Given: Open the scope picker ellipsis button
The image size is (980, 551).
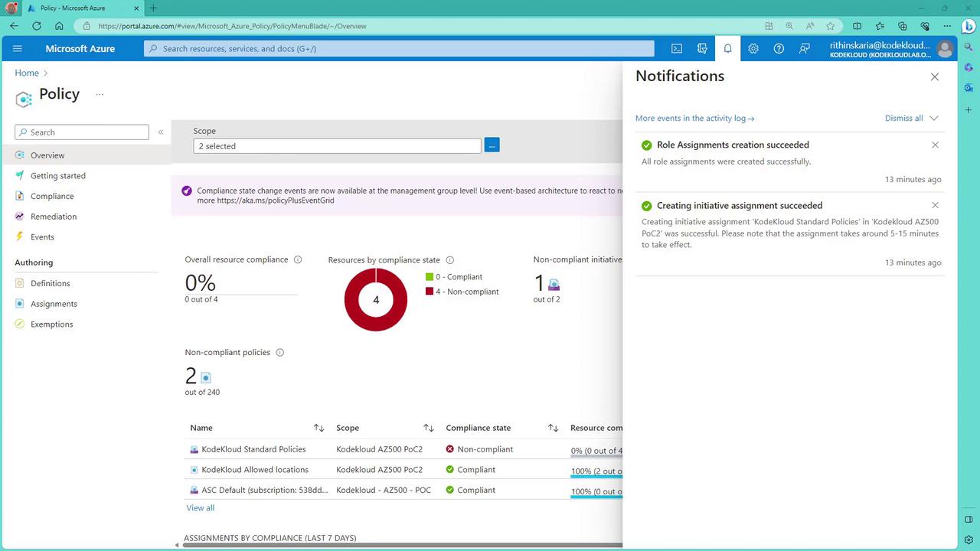Looking at the screenshot, I should click(x=492, y=145).
